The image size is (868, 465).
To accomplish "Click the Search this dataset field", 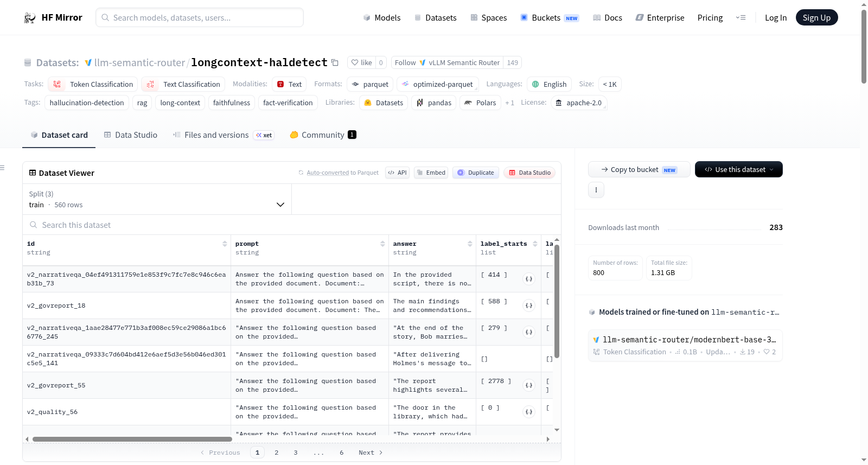I will 292,225.
